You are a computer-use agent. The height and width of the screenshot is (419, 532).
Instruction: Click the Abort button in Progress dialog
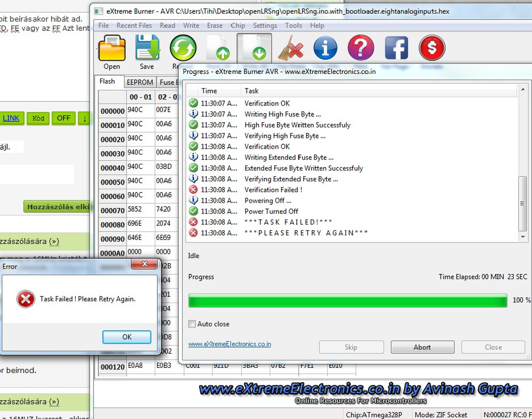click(422, 347)
